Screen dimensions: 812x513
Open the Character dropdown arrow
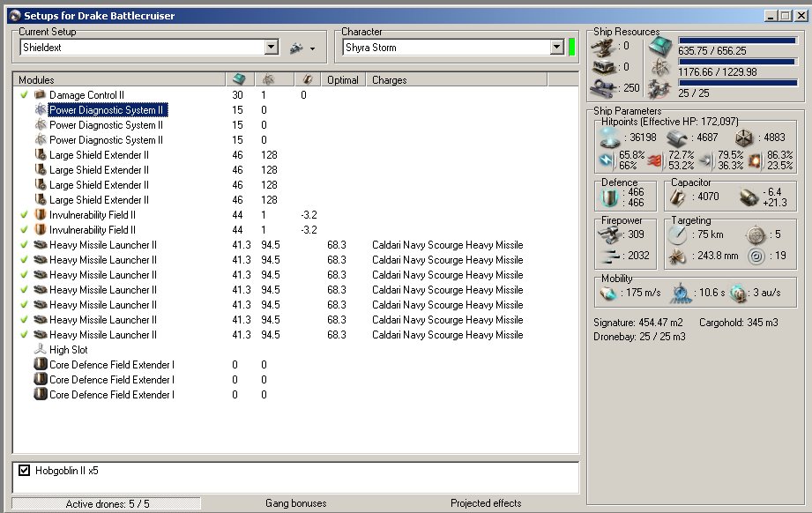point(556,48)
